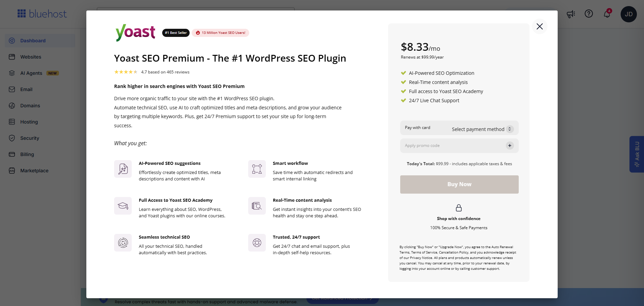This screenshot has width=644, height=306.
Task: Click the 13 Million Yoast SEO Users badge
Action: coord(220,33)
